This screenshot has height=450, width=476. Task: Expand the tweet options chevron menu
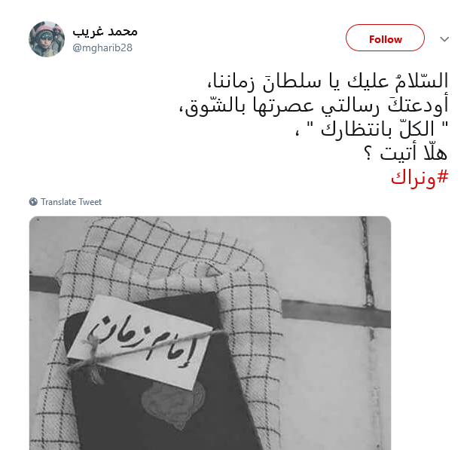point(444,39)
